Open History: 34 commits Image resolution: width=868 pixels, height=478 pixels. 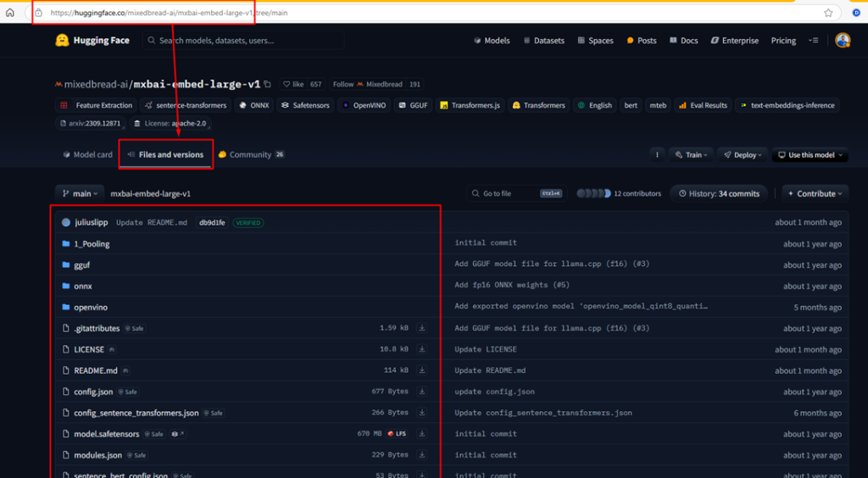click(719, 194)
